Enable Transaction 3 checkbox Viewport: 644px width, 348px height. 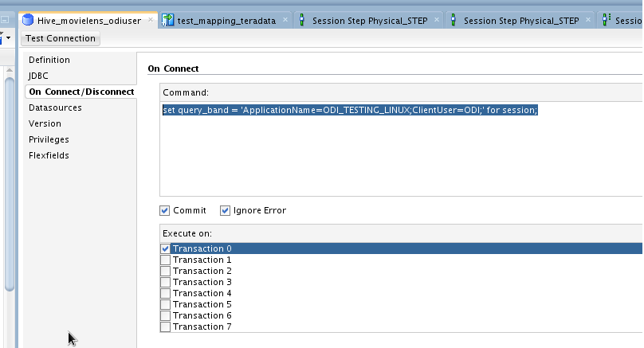(x=165, y=282)
